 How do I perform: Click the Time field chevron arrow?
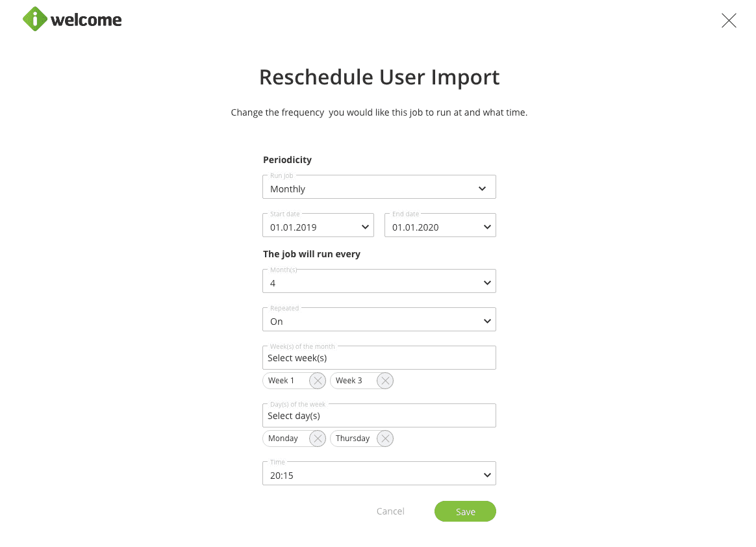point(487,475)
